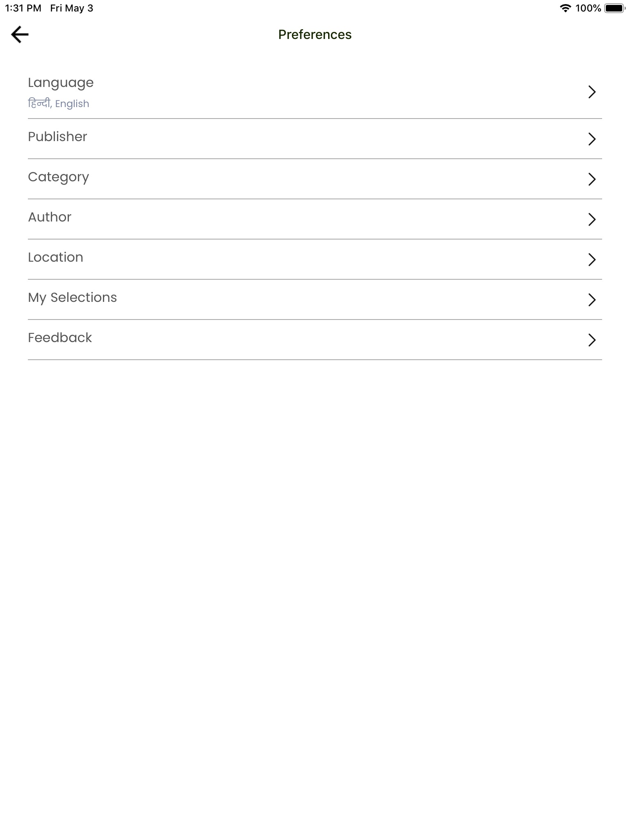Viewport: 630px width, 840px height.
Task: Expand Language row chevron
Action: point(591,92)
